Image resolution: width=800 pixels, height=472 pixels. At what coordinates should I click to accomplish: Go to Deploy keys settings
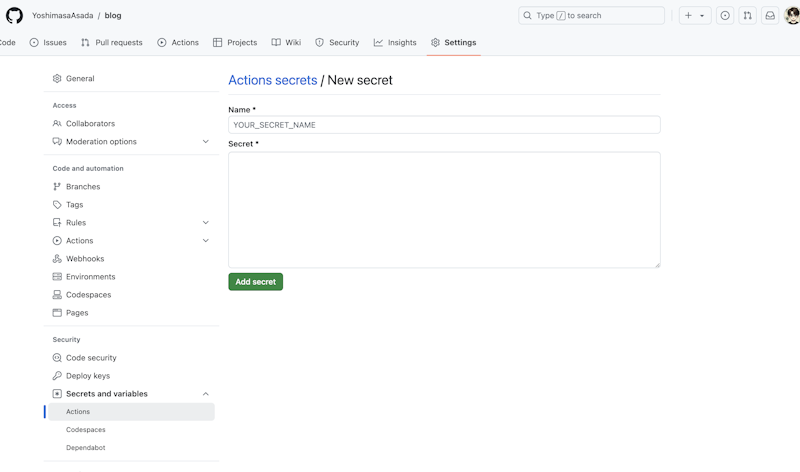(88, 376)
